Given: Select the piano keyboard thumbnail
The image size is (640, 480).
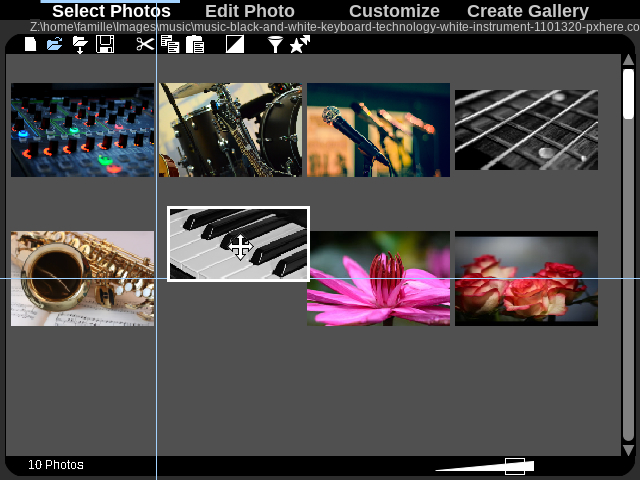Looking at the screenshot, I should tap(238, 244).
